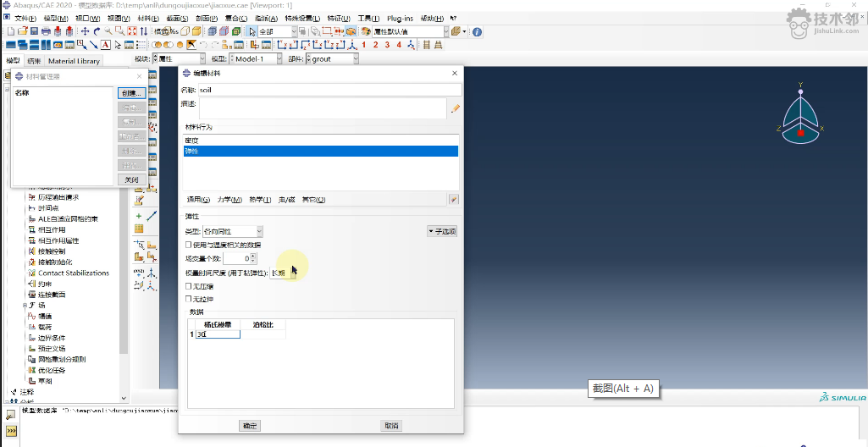Viewport: 868px width, 447px height.
Task: Select 边界条件 in model tree
Action: (x=52, y=338)
